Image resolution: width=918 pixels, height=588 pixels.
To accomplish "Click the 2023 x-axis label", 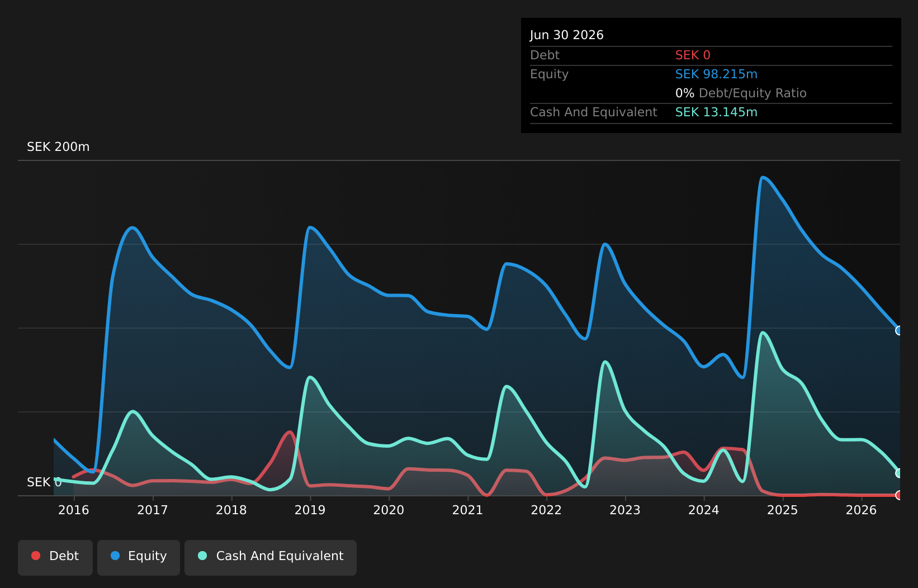I will (625, 510).
